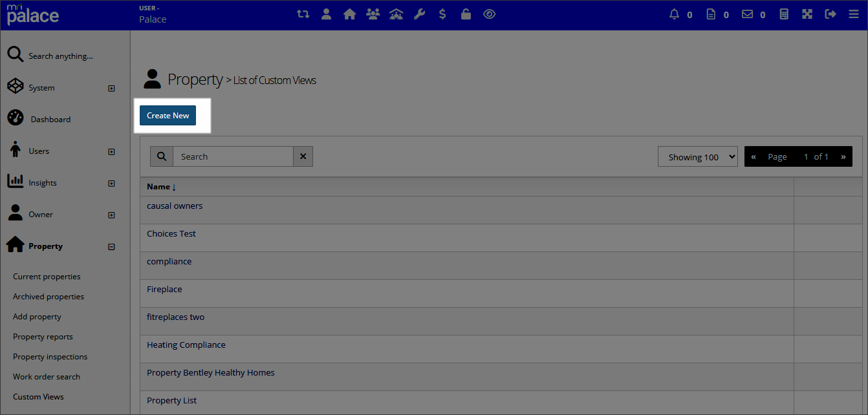This screenshot has height=415, width=868.
Task: Open the Choices Test view
Action: point(171,234)
